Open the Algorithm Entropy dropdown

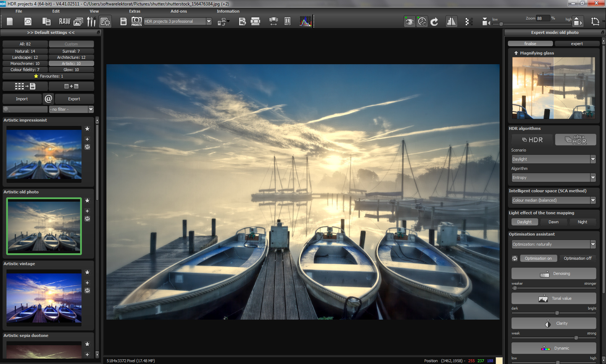pyautogui.click(x=554, y=177)
